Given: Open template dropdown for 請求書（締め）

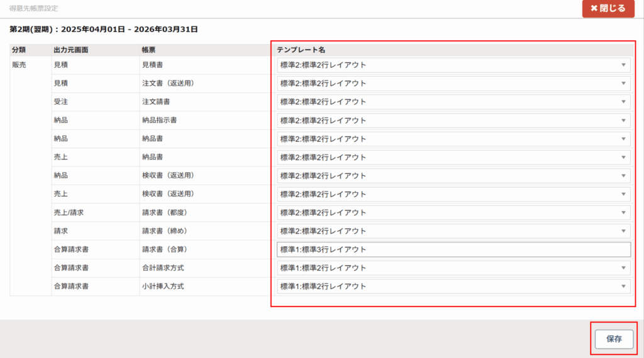Looking at the screenshot, I should pos(453,231).
